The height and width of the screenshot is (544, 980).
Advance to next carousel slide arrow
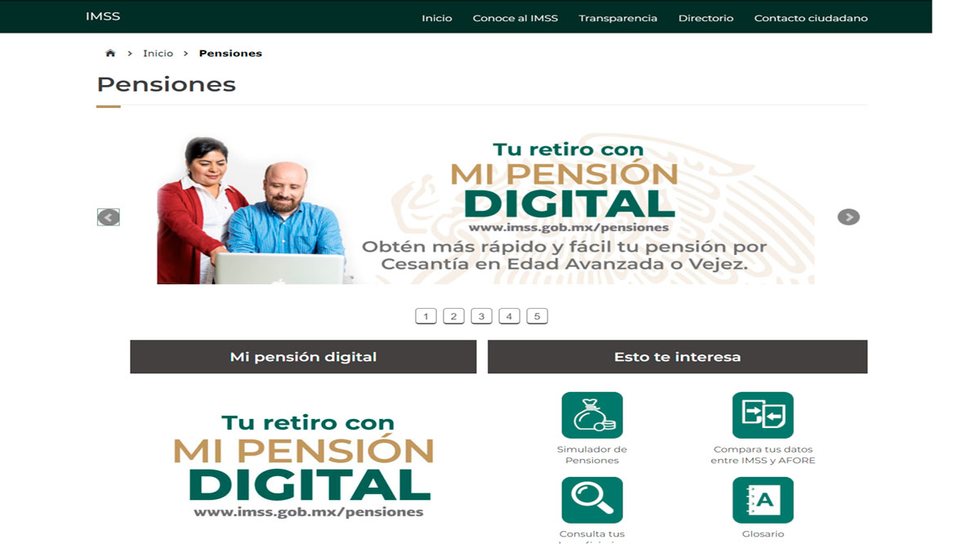pyautogui.click(x=849, y=217)
